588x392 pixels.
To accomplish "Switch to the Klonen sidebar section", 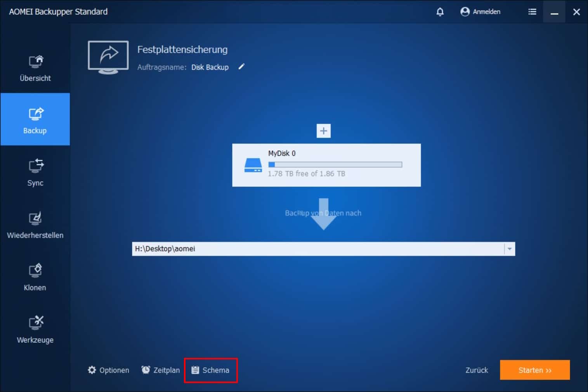I will coord(35,276).
